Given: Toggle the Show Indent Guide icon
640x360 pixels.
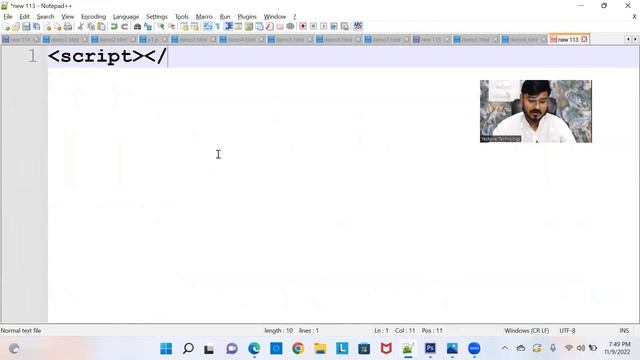Looking at the screenshot, I should point(229,27).
